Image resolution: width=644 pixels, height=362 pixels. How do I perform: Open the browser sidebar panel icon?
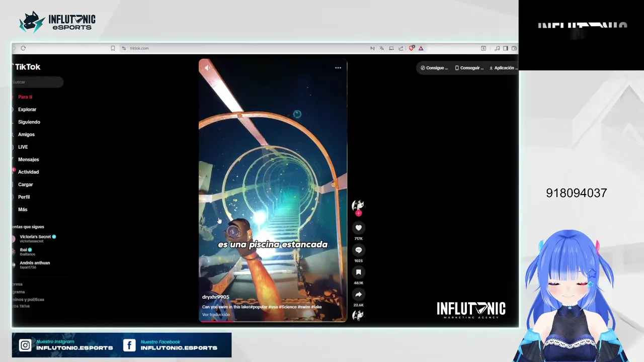[506, 48]
